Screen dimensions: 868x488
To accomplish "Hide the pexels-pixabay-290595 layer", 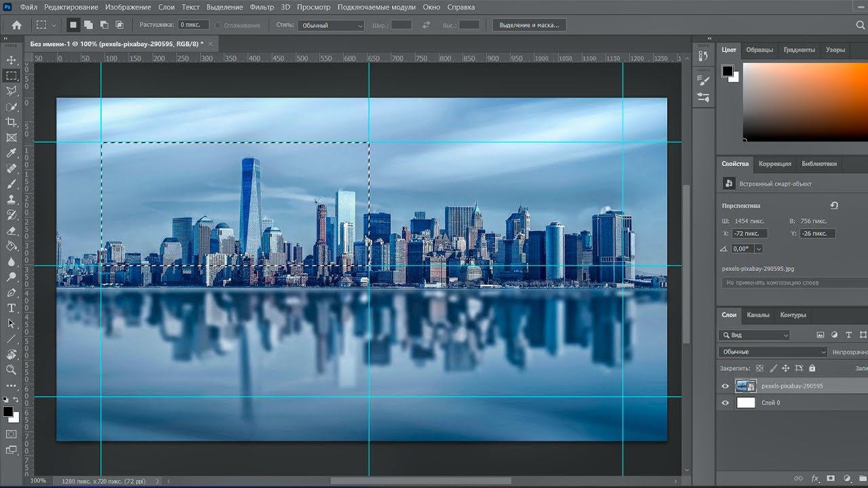I will click(725, 386).
